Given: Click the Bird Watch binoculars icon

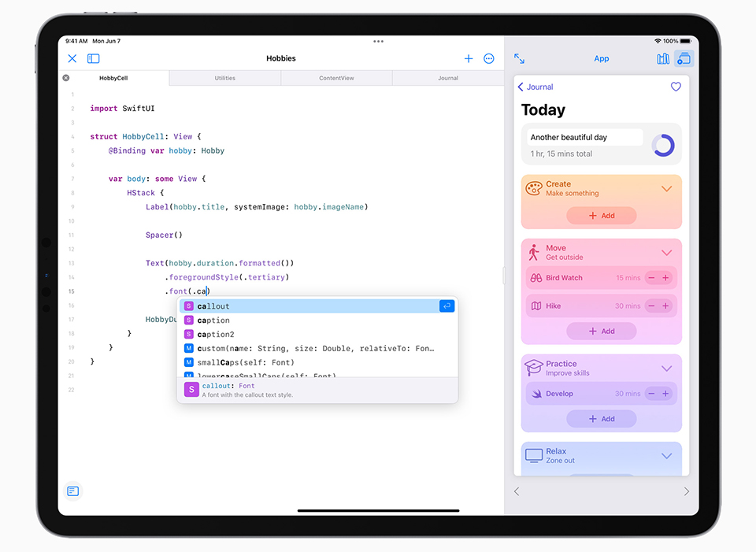Looking at the screenshot, I should pyautogui.click(x=536, y=278).
